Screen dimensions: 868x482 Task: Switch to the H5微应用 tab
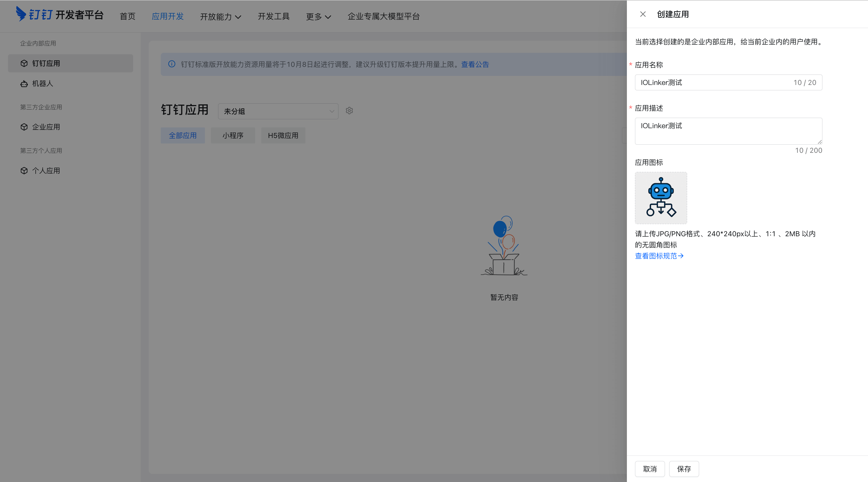pyautogui.click(x=283, y=135)
